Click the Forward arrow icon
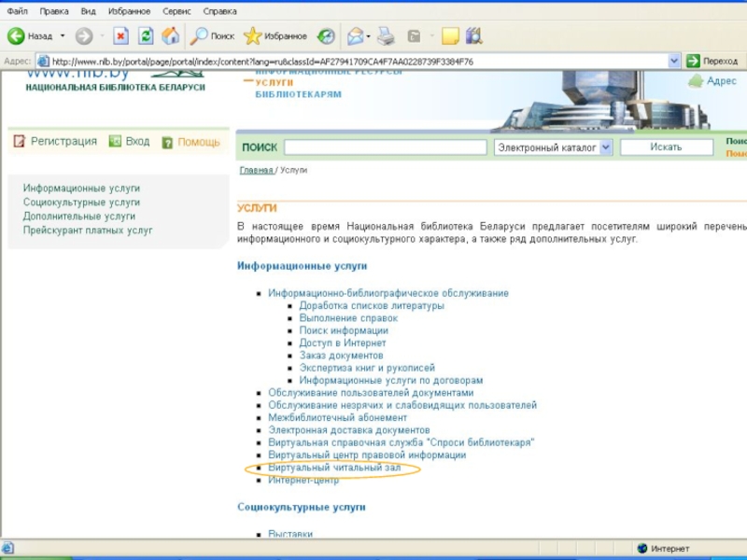 [x=84, y=36]
